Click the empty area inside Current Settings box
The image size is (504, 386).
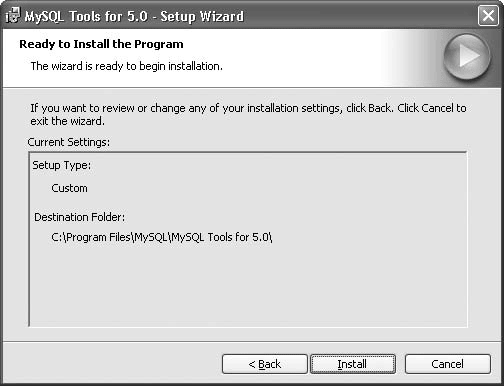(248, 287)
